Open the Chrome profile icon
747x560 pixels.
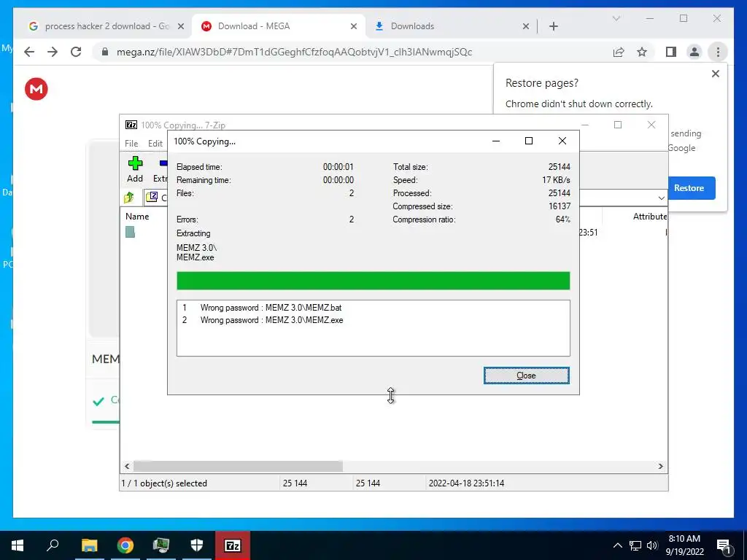694,52
